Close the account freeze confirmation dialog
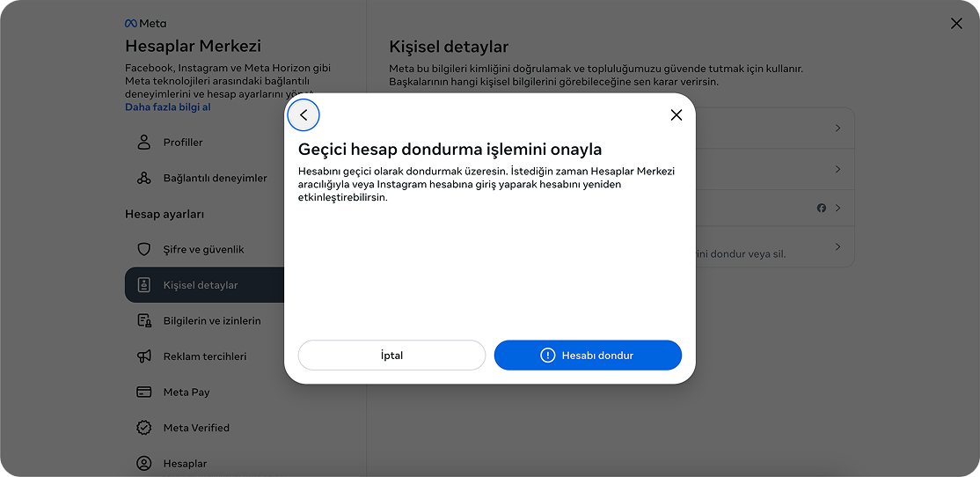This screenshot has height=477, width=980. [676, 115]
